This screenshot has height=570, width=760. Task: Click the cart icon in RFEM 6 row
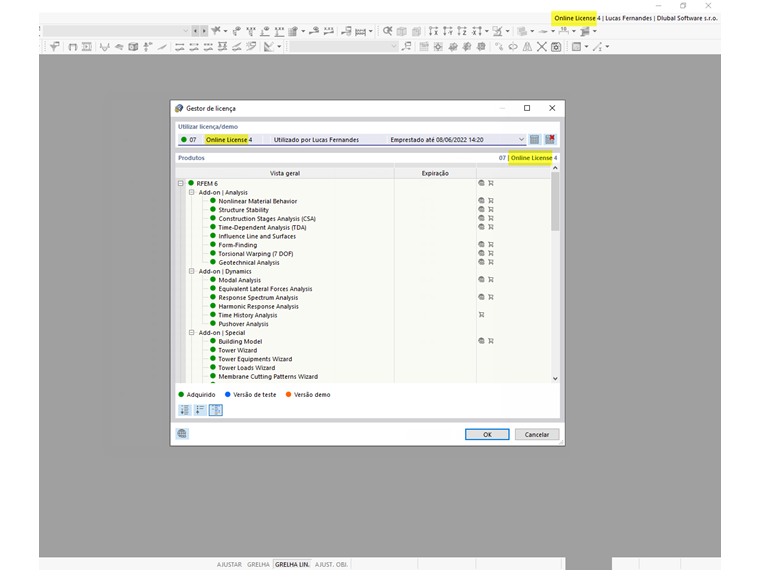(x=491, y=183)
